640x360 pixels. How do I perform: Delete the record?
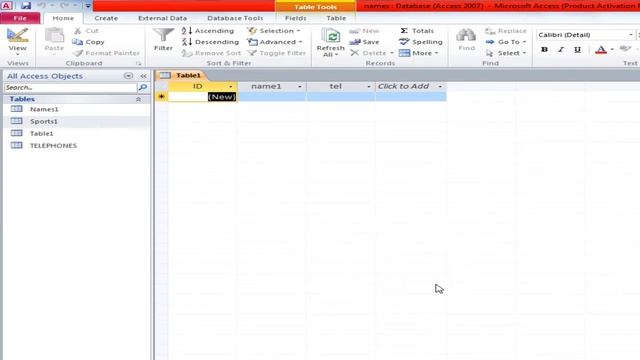371,53
